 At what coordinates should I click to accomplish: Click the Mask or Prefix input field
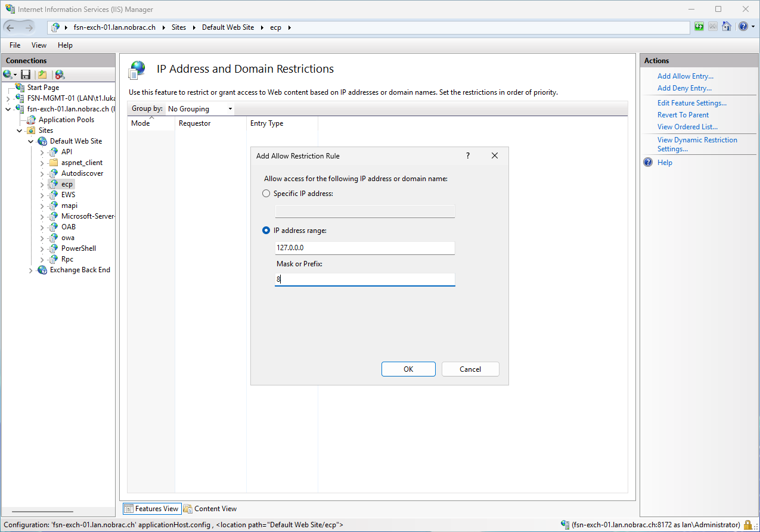(x=365, y=279)
